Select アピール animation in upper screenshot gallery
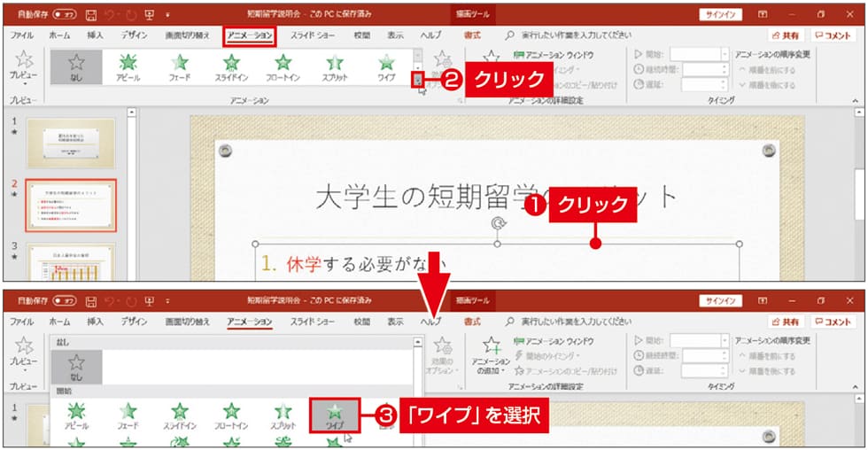The width and height of the screenshot is (868, 450). click(128, 67)
